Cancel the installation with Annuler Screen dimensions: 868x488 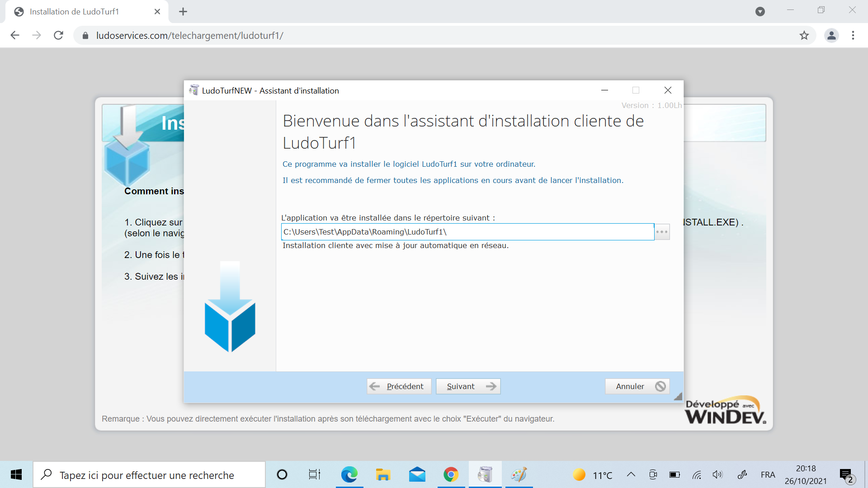pos(637,386)
